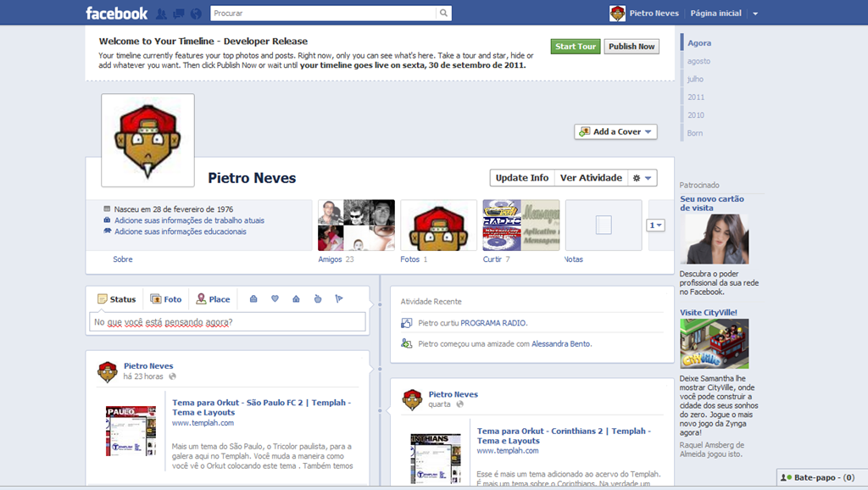Open the Bate-papo chat bar

coord(821,477)
